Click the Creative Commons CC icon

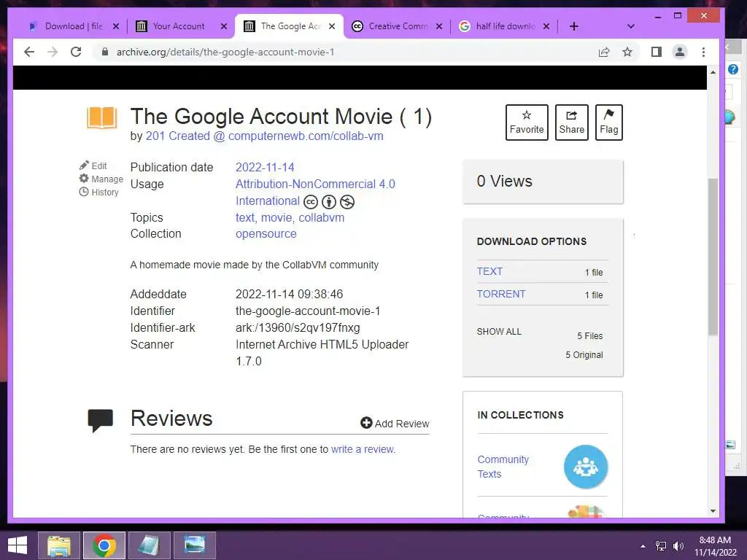(311, 202)
